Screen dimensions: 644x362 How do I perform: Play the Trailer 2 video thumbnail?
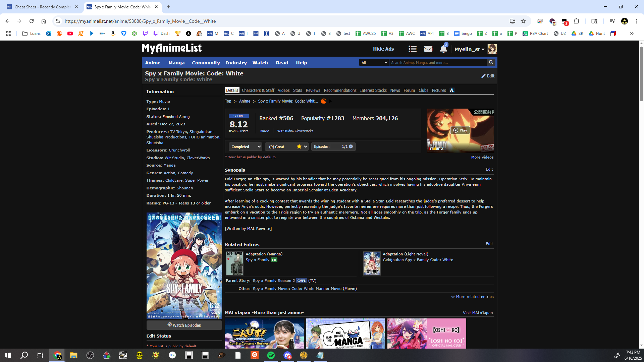(x=460, y=130)
